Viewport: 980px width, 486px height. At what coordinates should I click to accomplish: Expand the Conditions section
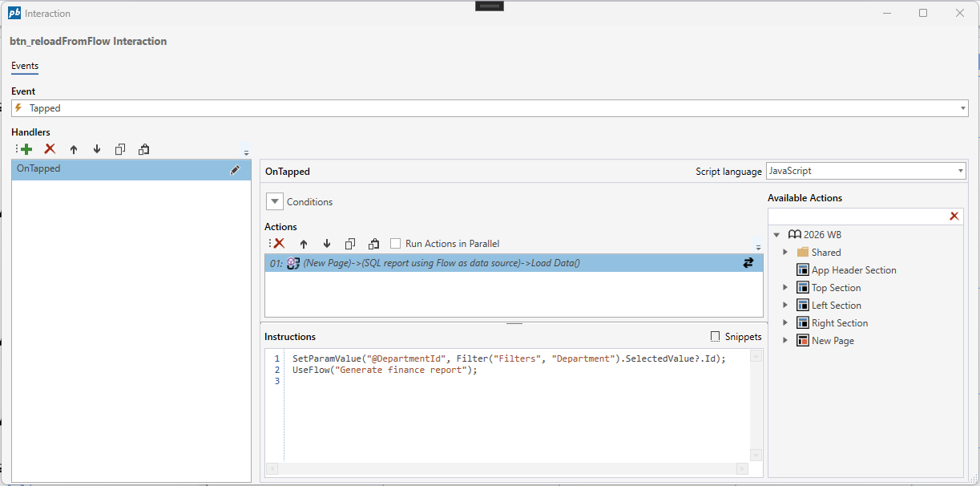(275, 202)
